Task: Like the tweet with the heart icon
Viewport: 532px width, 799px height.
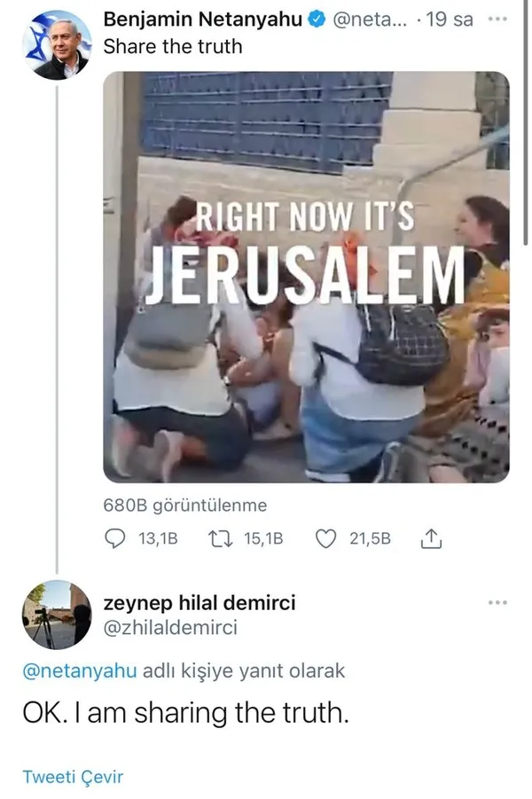Action: [326, 538]
